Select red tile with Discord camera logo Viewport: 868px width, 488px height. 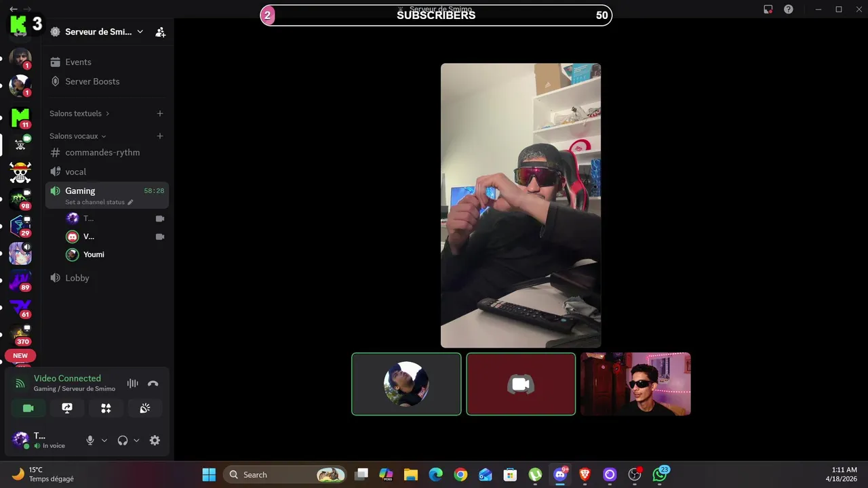(x=521, y=384)
